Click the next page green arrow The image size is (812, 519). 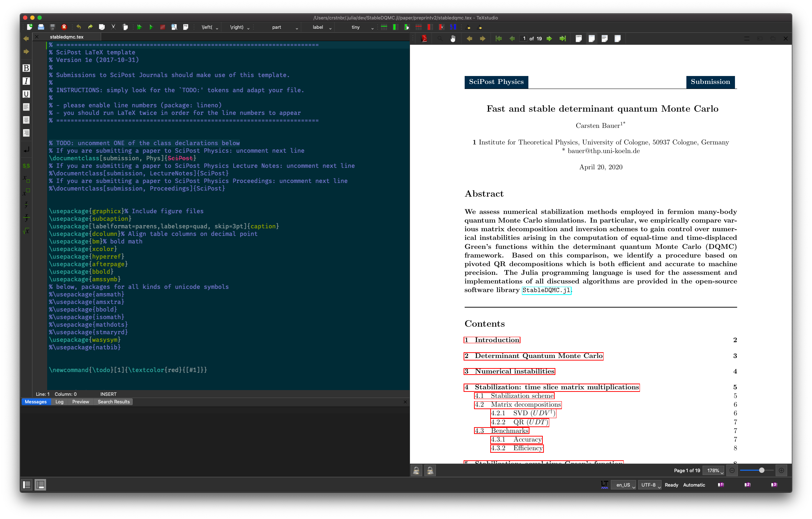tap(549, 39)
